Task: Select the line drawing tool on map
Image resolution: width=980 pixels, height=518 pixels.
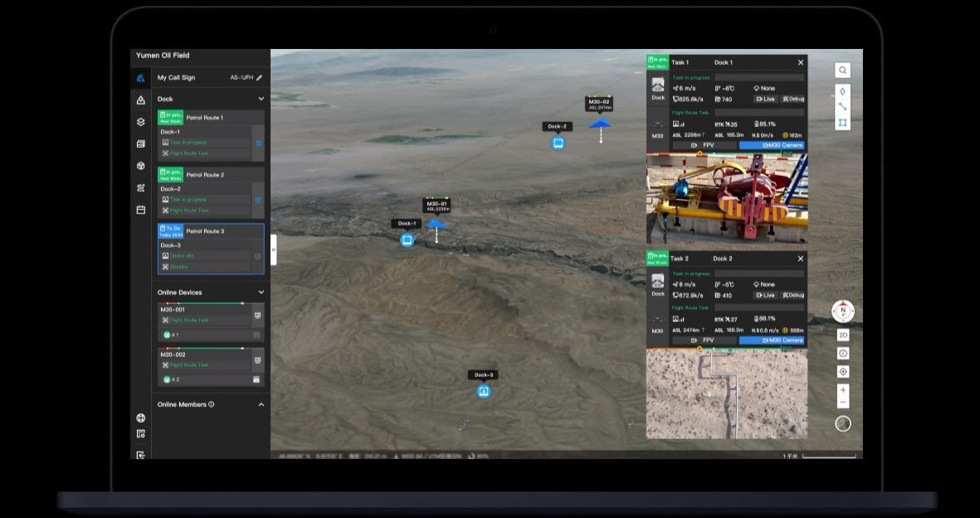Action: (843, 106)
